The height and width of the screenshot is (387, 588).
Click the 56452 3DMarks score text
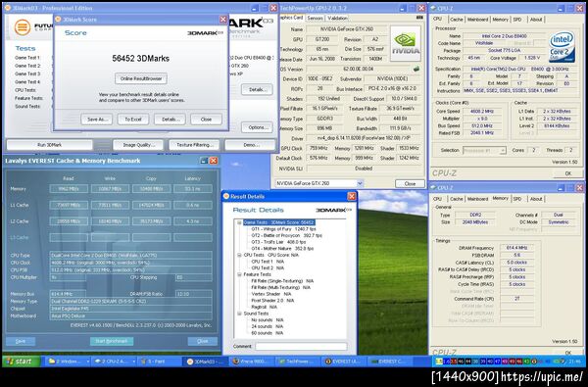point(140,59)
